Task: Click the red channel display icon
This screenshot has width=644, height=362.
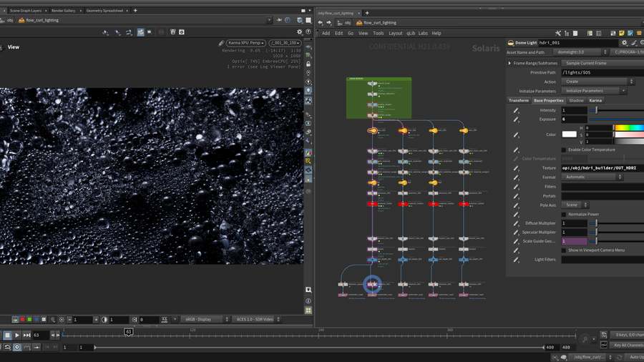Action: point(21,320)
